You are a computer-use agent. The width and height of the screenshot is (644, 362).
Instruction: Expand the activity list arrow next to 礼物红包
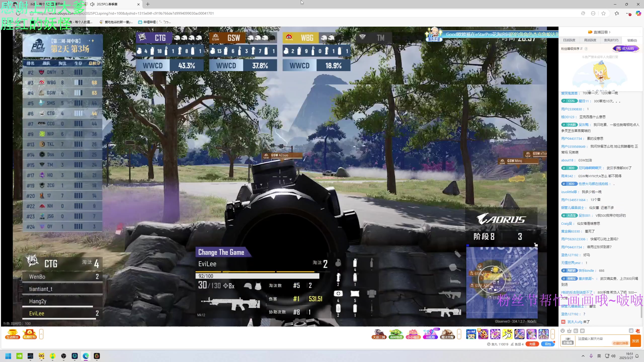coord(41,334)
